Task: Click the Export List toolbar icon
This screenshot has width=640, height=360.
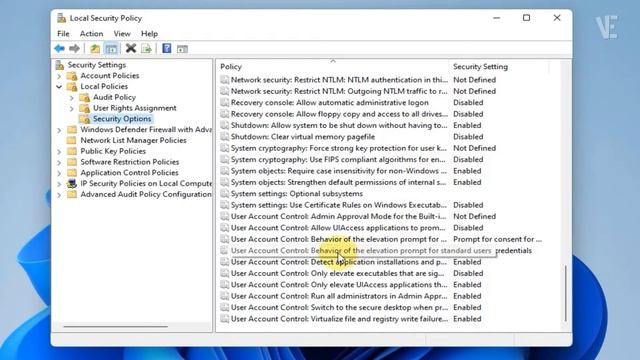Action: pyautogui.click(x=146, y=49)
